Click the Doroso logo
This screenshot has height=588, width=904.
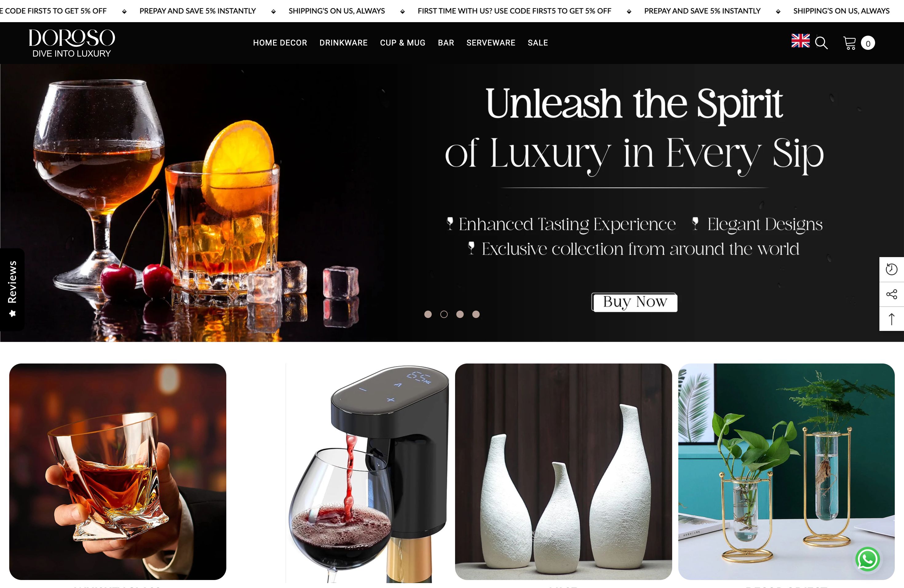tap(72, 43)
